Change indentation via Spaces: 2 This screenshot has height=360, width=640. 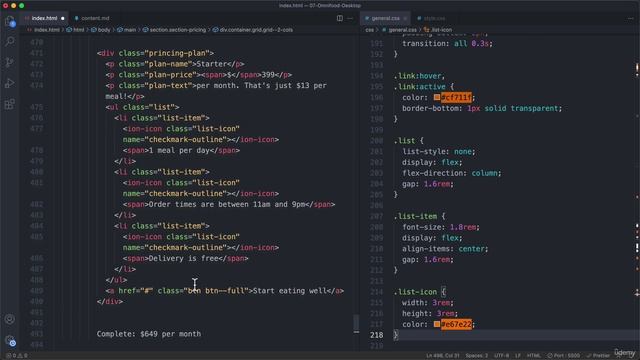(x=477, y=356)
